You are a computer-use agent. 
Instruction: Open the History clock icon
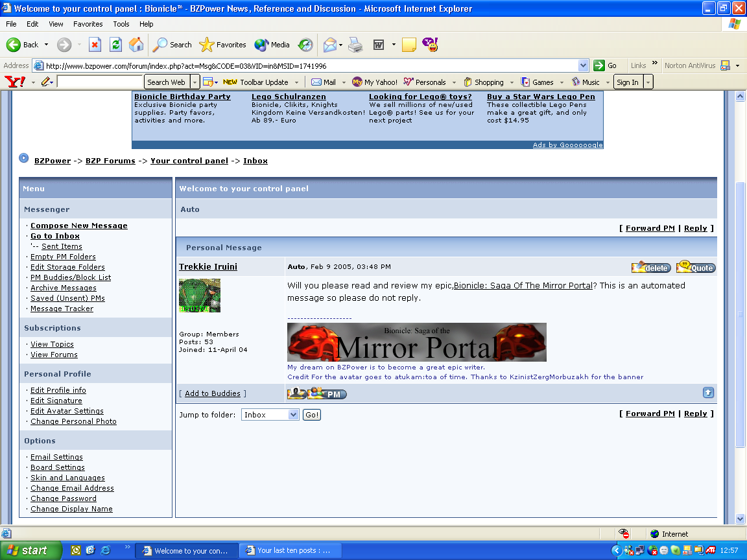[305, 45]
